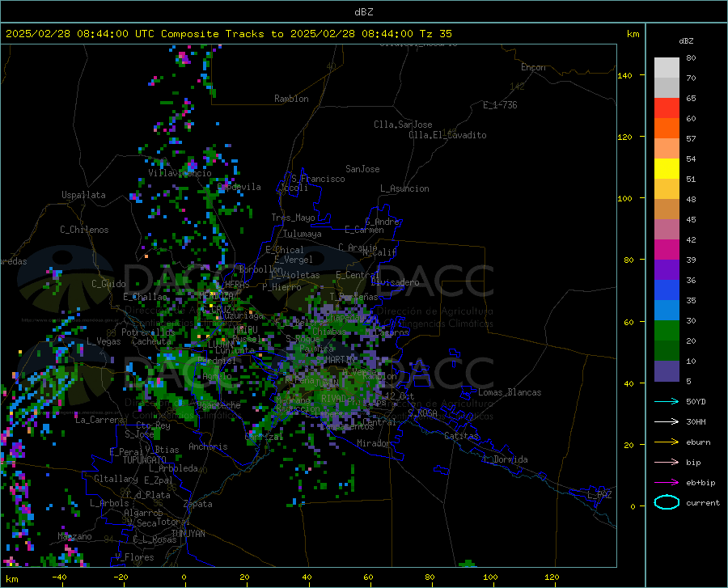
Task: Click the Anchoris map label
Action: coord(208,446)
